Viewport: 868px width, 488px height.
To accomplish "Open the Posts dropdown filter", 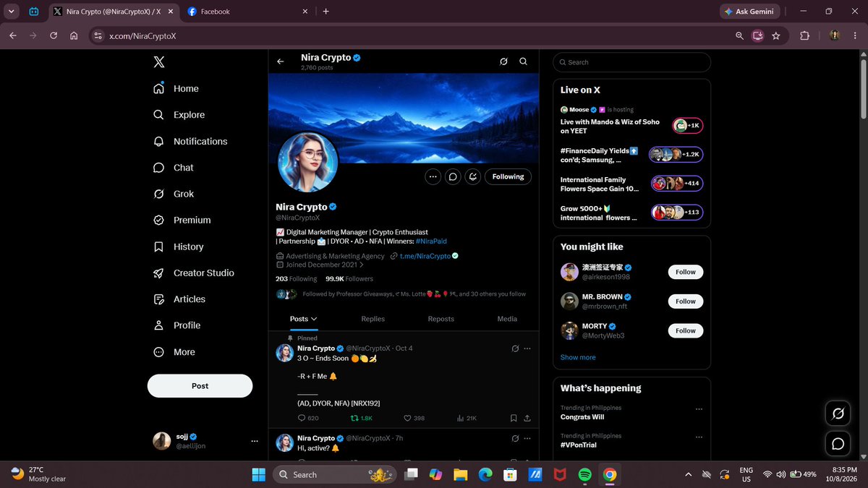I will tap(304, 319).
